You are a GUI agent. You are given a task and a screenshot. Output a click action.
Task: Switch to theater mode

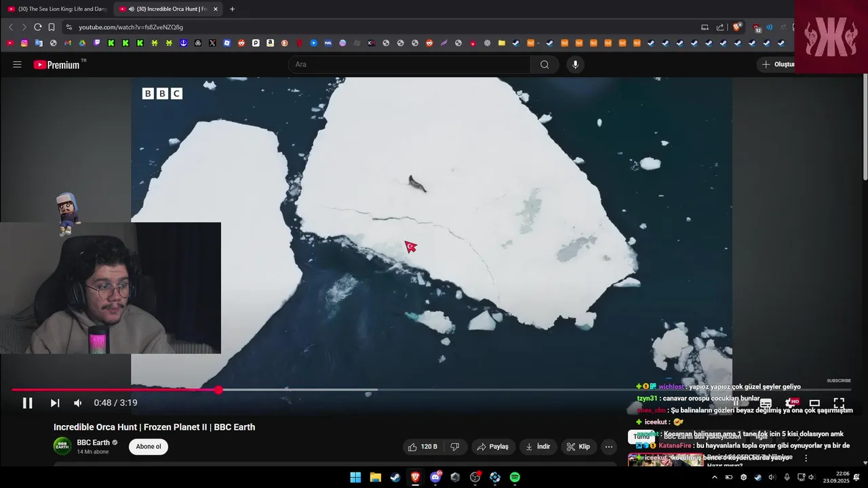pyautogui.click(x=814, y=403)
